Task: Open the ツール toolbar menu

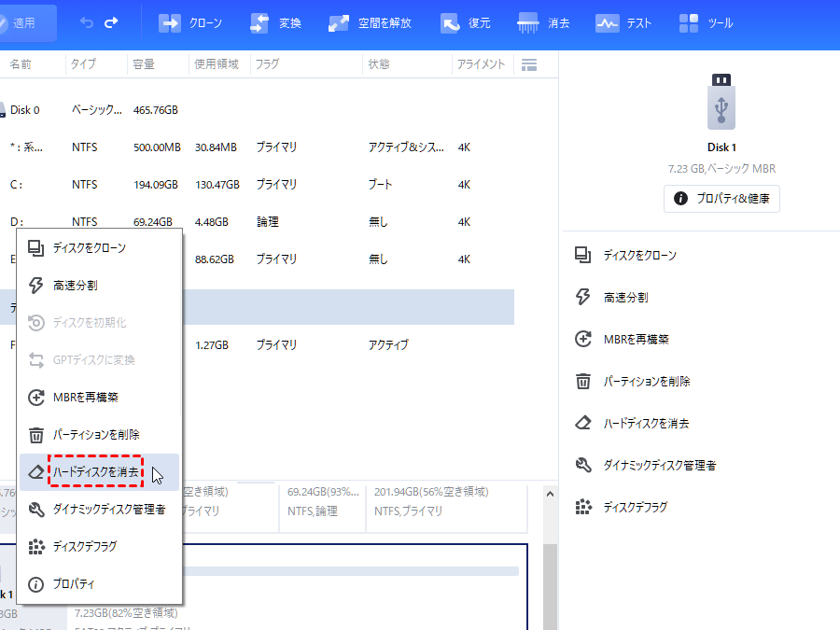Action: point(706,21)
